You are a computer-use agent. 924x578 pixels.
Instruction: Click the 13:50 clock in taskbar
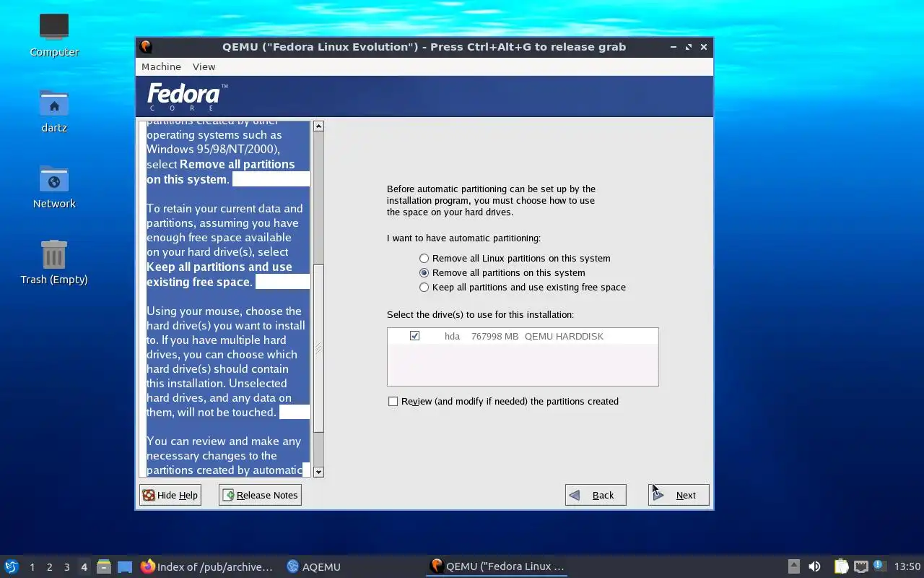tap(907, 566)
